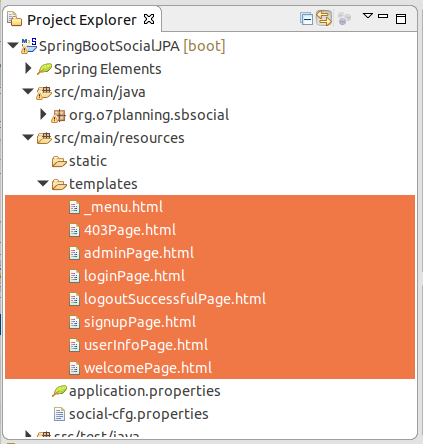Select the src/main/java label
423x444 pixels.
pyautogui.click(x=100, y=92)
